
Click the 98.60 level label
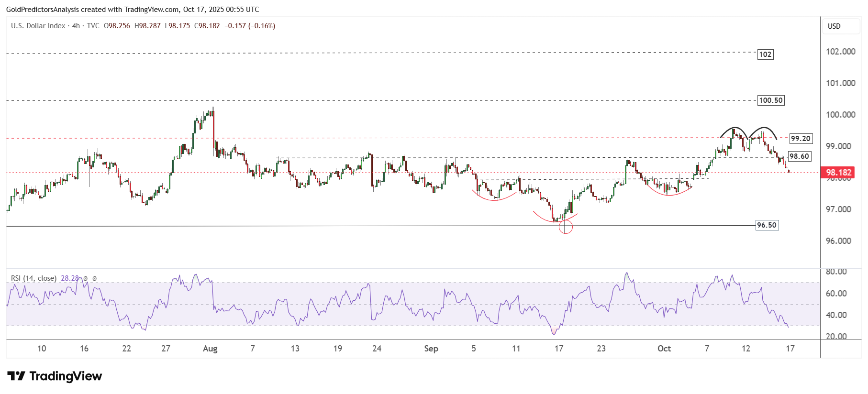(799, 156)
